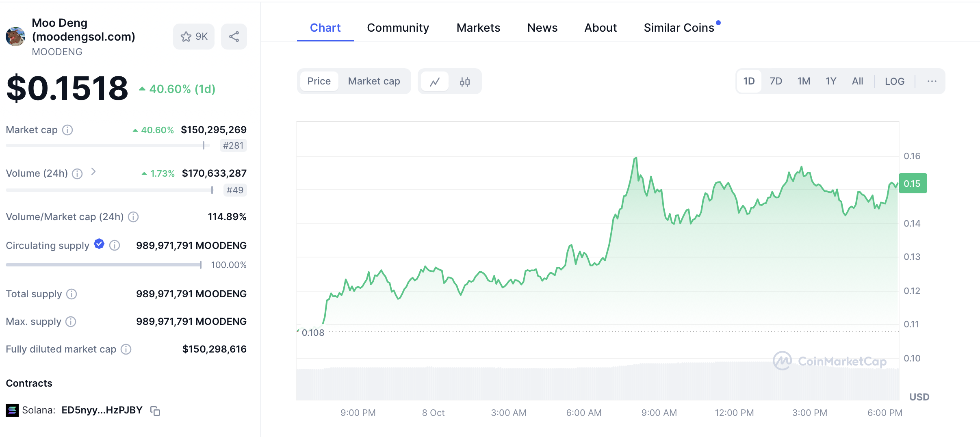Click the Moo Deng coin logo

click(x=15, y=37)
